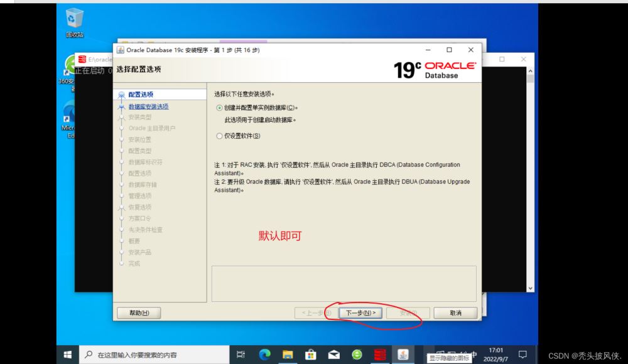Open the notification center icon
The image size is (628, 364).
[x=522, y=355]
